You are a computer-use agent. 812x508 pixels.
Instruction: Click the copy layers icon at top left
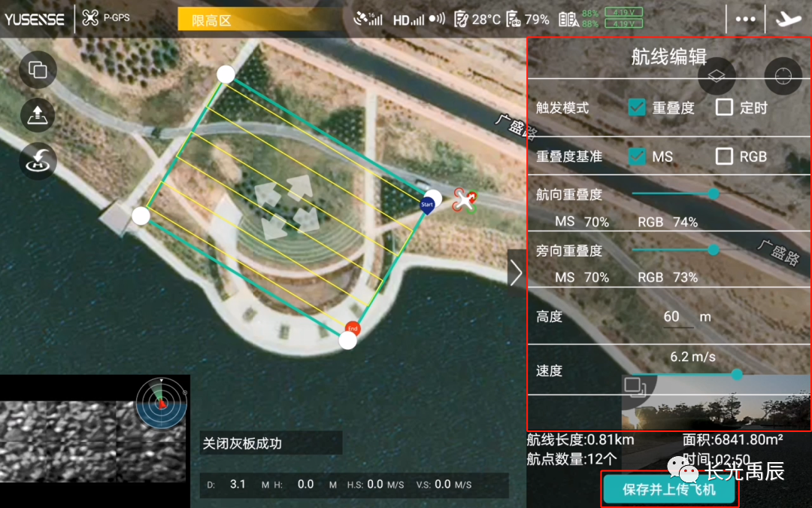click(x=38, y=70)
